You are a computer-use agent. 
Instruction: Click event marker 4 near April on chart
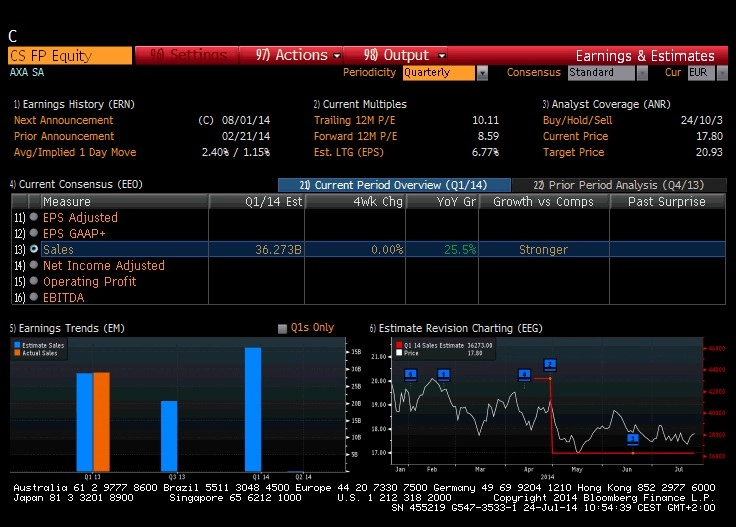coord(524,374)
